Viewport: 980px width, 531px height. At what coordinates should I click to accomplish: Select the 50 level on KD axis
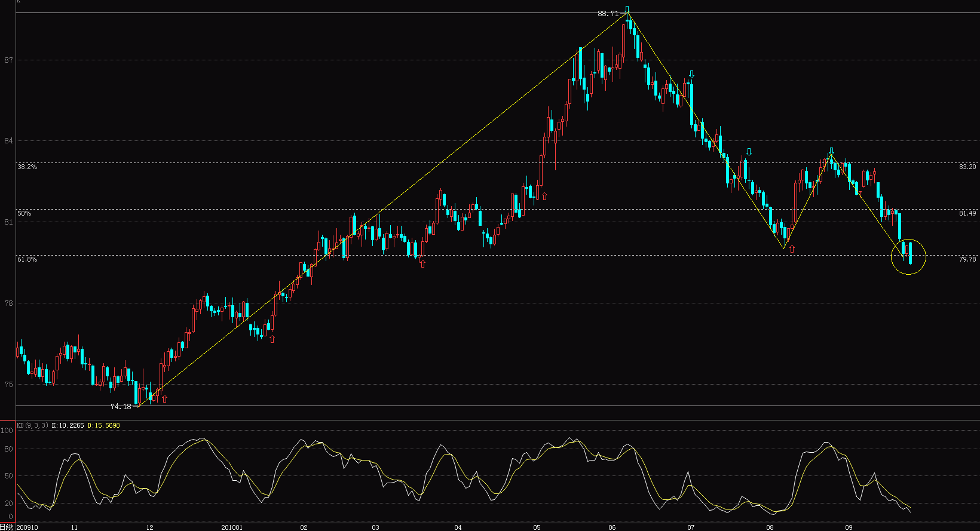click(9, 476)
